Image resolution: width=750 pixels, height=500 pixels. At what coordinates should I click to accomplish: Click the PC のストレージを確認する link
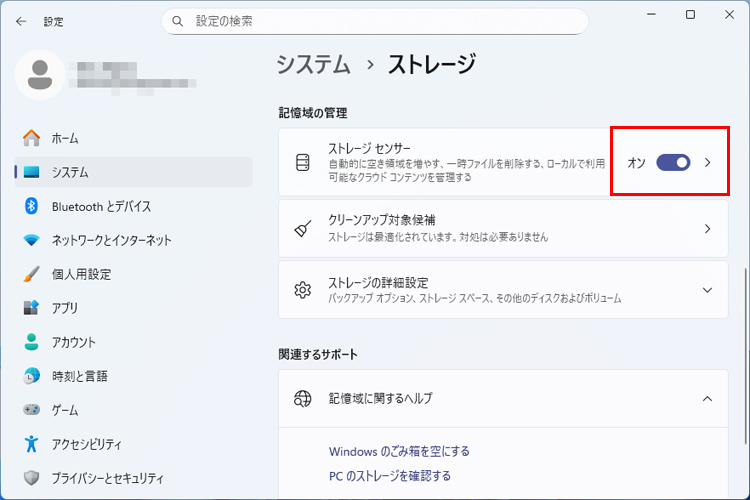[x=390, y=476]
